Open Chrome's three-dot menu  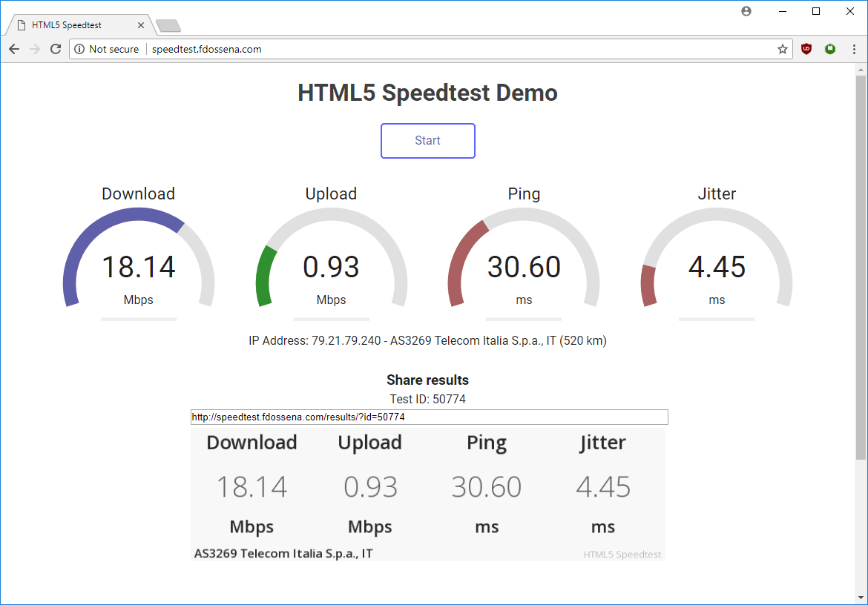pyautogui.click(x=854, y=49)
